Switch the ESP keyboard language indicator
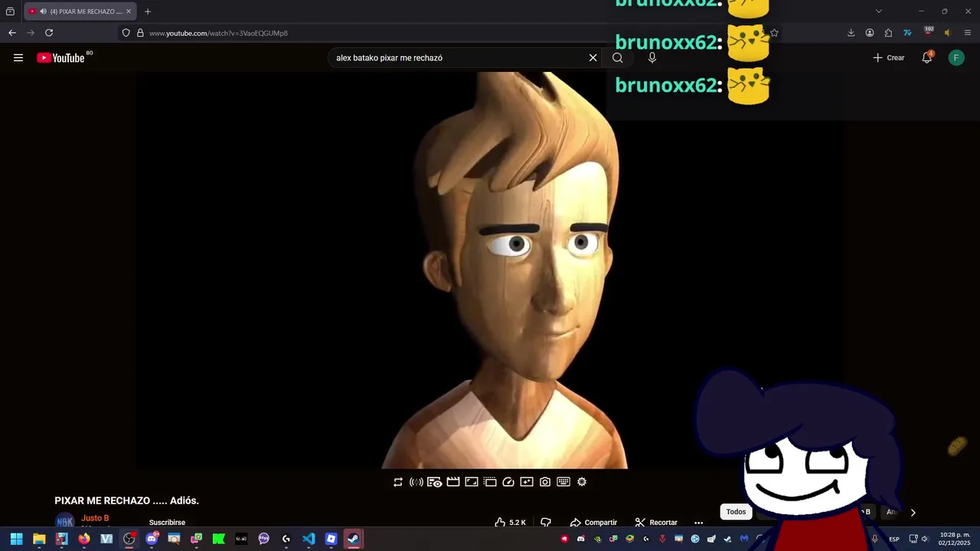 [x=894, y=540]
